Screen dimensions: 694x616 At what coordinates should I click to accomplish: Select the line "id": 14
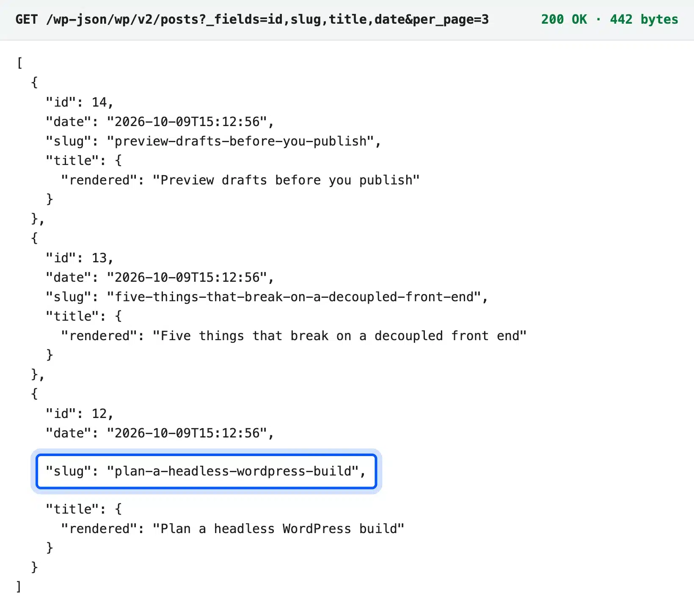point(80,102)
